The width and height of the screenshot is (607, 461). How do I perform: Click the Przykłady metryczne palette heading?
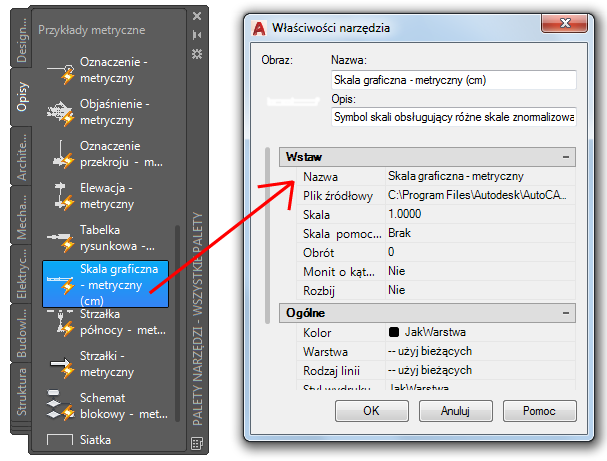92,30
